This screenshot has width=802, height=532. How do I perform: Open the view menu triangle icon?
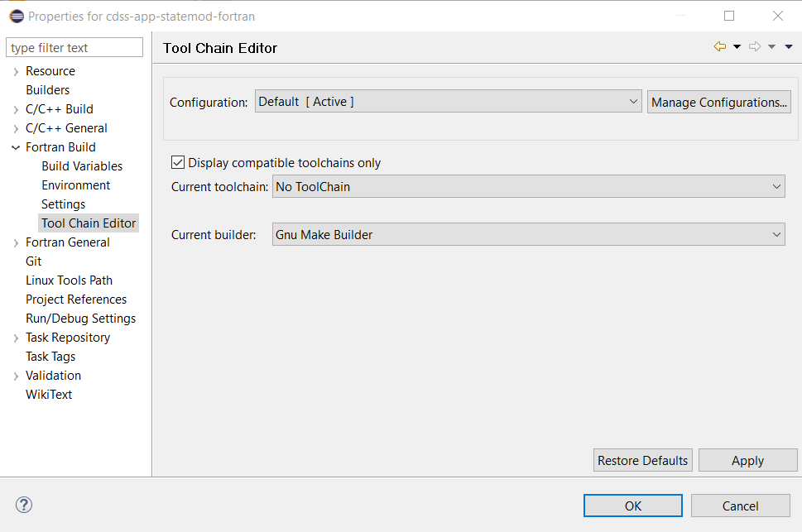click(789, 47)
